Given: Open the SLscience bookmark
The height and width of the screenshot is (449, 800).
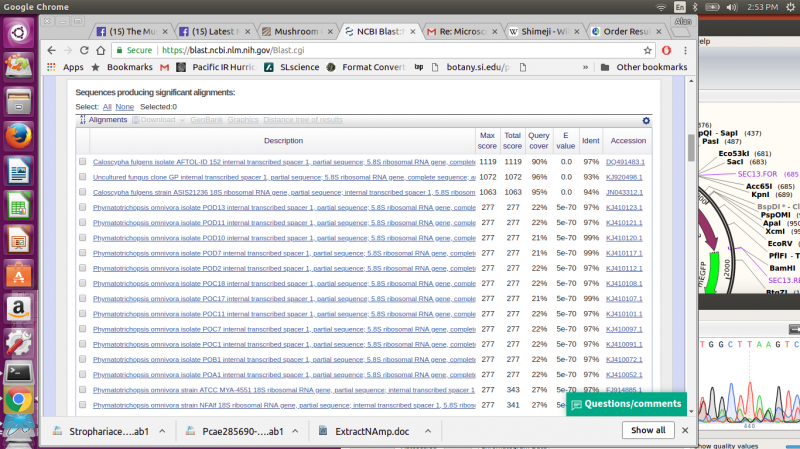Looking at the screenshot, I should tap(292, 67).
